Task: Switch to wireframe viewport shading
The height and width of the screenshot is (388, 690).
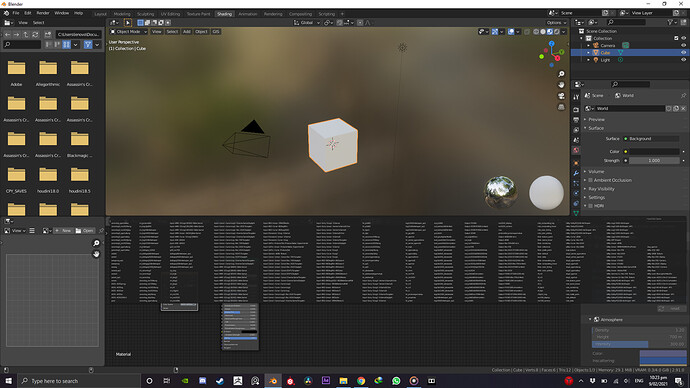Action: pos(536,32)
